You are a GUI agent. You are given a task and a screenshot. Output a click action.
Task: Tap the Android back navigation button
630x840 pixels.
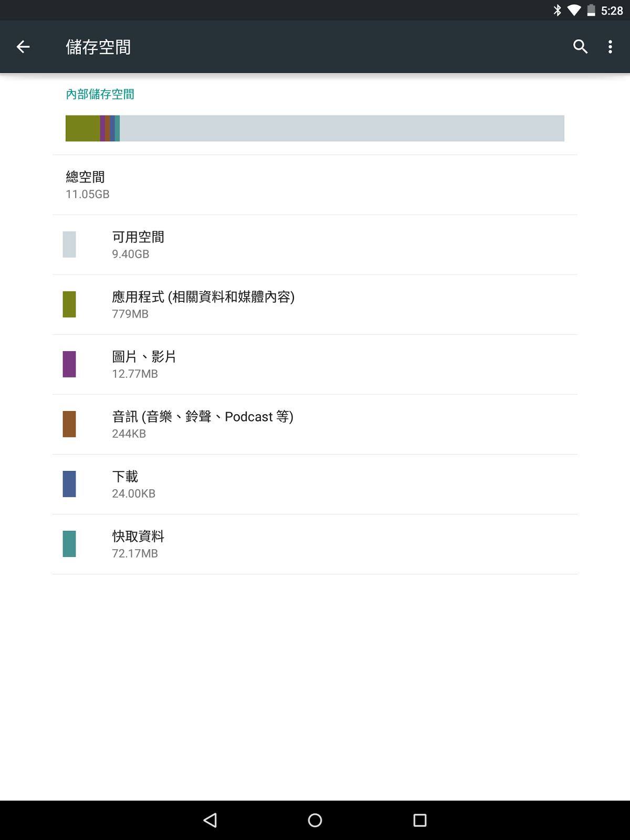211,820
